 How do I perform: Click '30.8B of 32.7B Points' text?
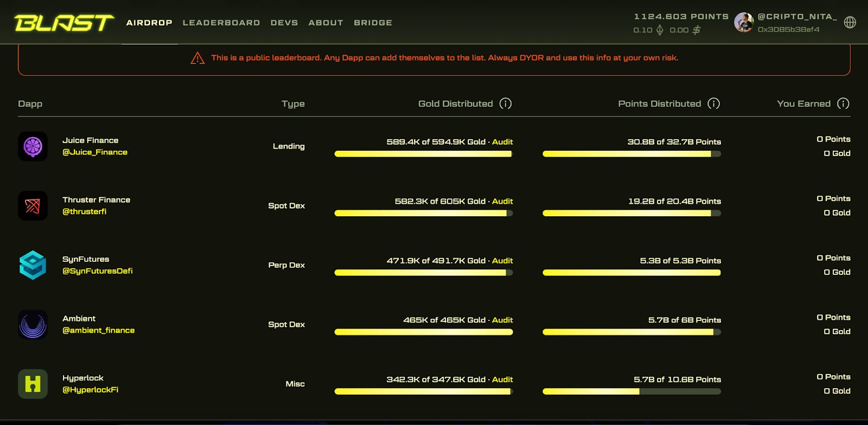[674, 142]
